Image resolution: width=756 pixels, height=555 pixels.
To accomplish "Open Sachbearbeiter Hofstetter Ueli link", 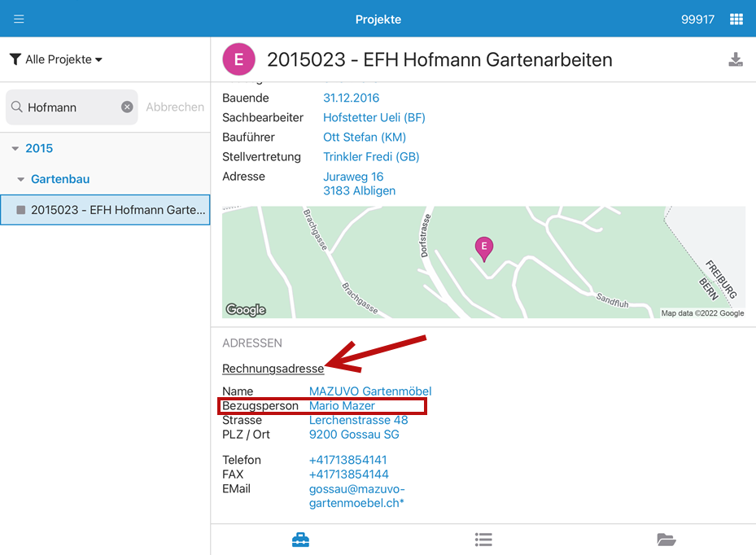I will coord(374,117).
